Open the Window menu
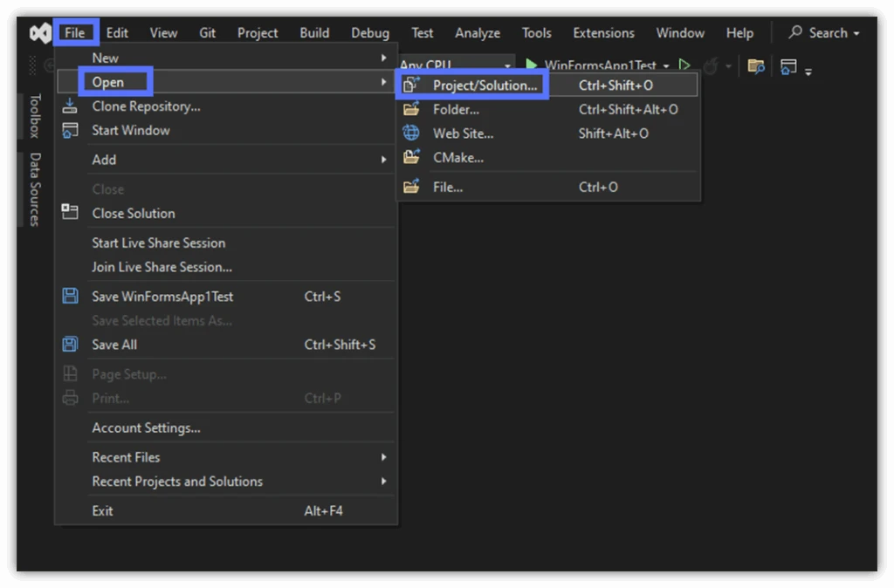 coord(679,32)
